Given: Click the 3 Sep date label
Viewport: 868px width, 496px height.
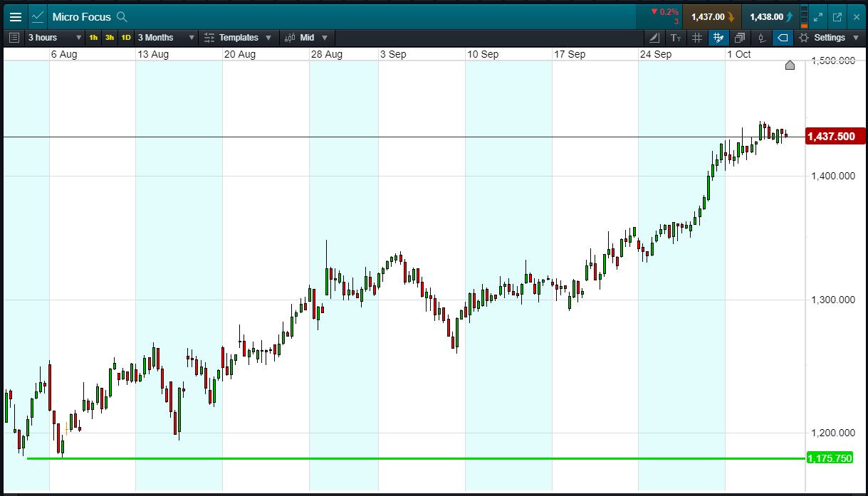Looking at the screenshot, I should (x=393, y=54).
